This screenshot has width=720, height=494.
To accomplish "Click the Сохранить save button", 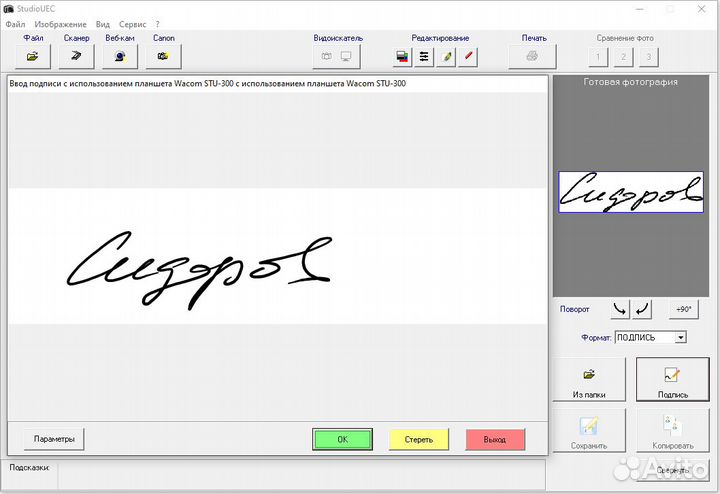I will (x=589, y=431).
